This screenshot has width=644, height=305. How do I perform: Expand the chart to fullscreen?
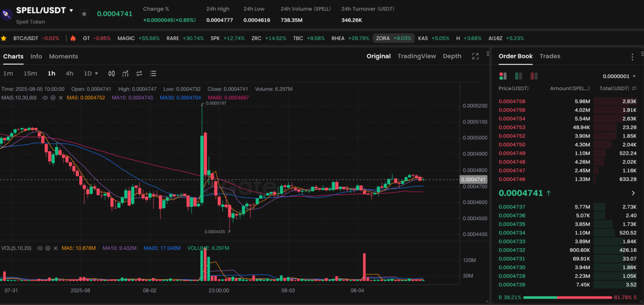475,56
